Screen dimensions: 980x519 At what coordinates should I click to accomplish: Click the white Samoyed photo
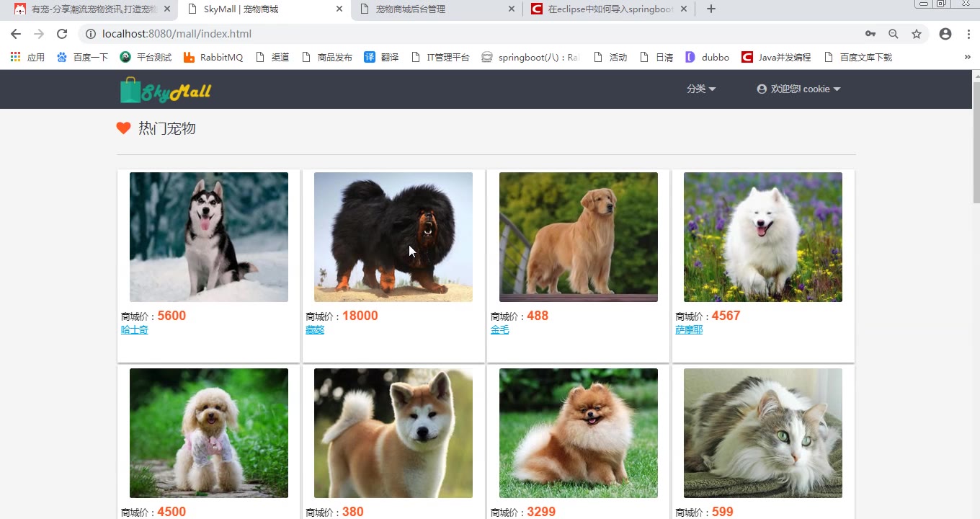[763, 237]
